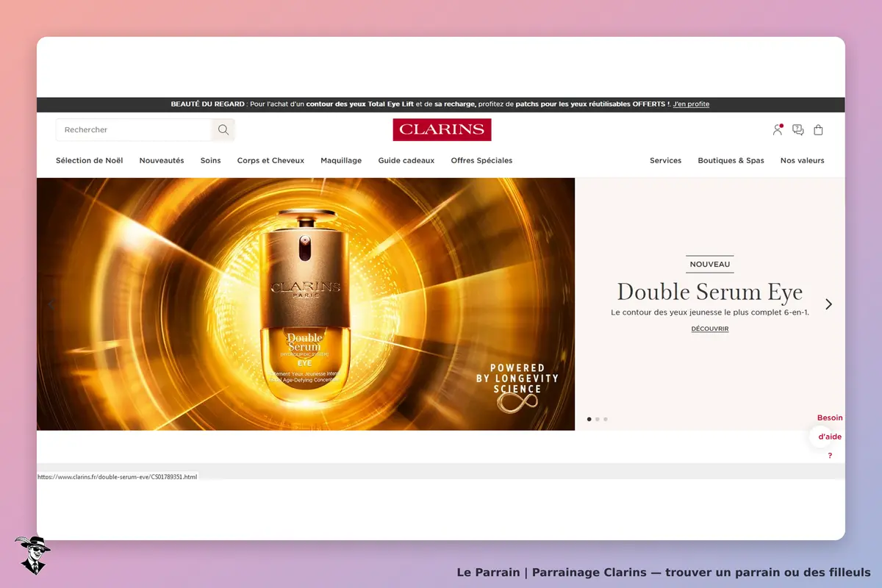The width and height of the screenshot is (882, 588).
Task: Open Sélection de Noël menu
Action: [89, 160]
